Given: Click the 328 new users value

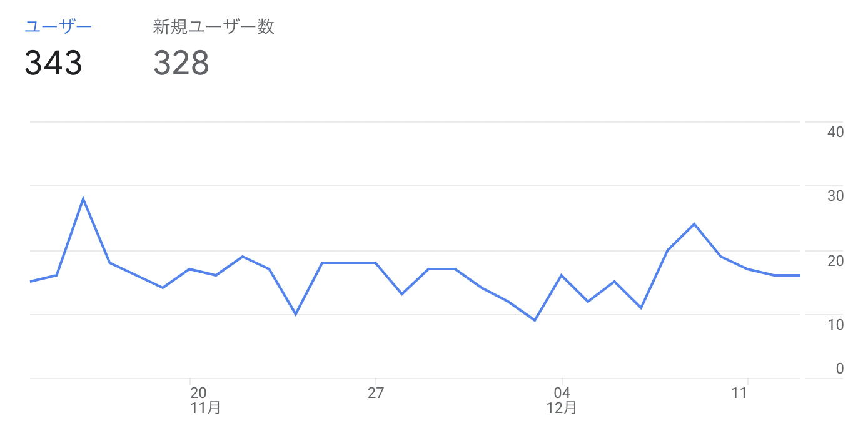Looking at the screenshot, I should pyautogui.click(x=181, y=63).
